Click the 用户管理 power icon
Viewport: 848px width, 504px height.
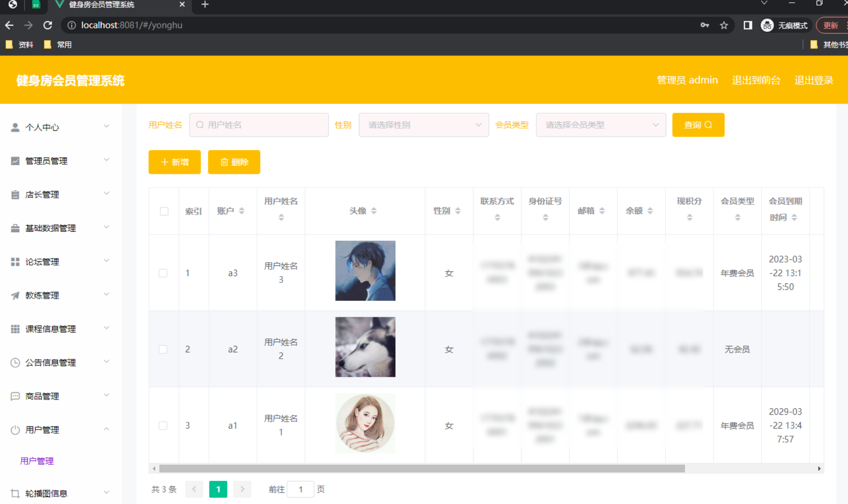tap(15, 430)
